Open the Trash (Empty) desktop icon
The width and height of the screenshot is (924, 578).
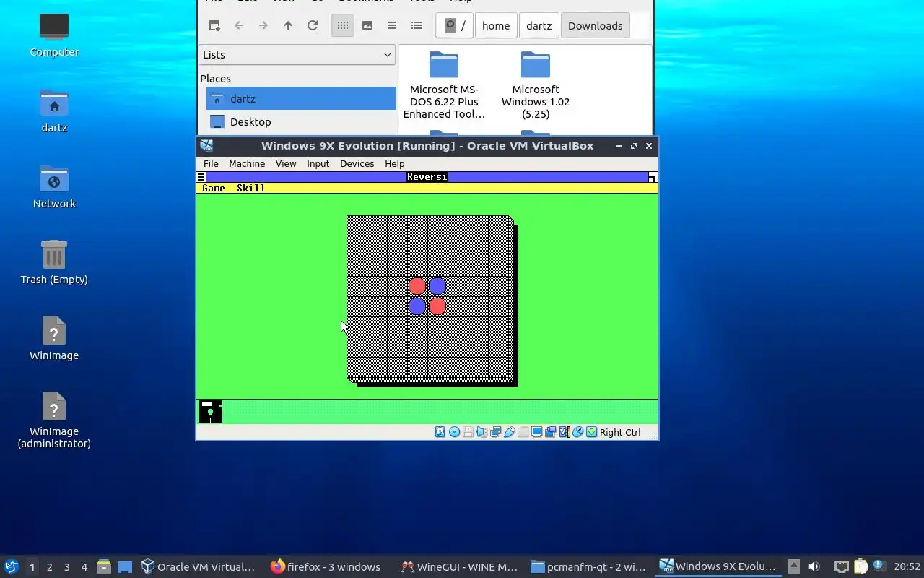pos(54,262)
